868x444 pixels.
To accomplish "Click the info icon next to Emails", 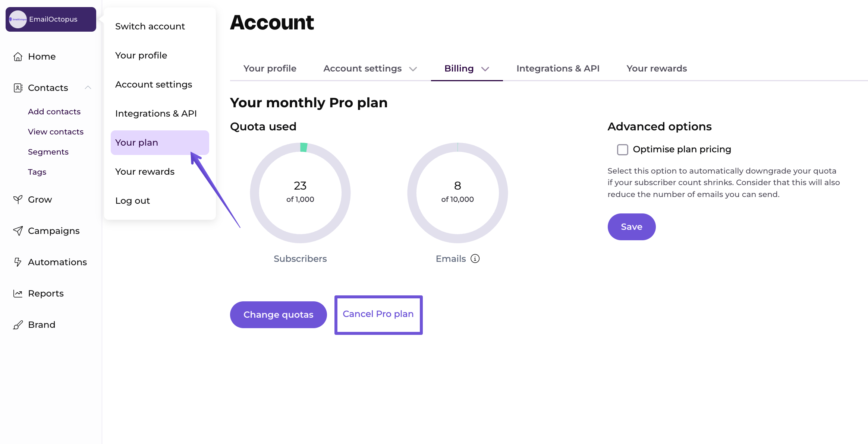I will [475, 259].
